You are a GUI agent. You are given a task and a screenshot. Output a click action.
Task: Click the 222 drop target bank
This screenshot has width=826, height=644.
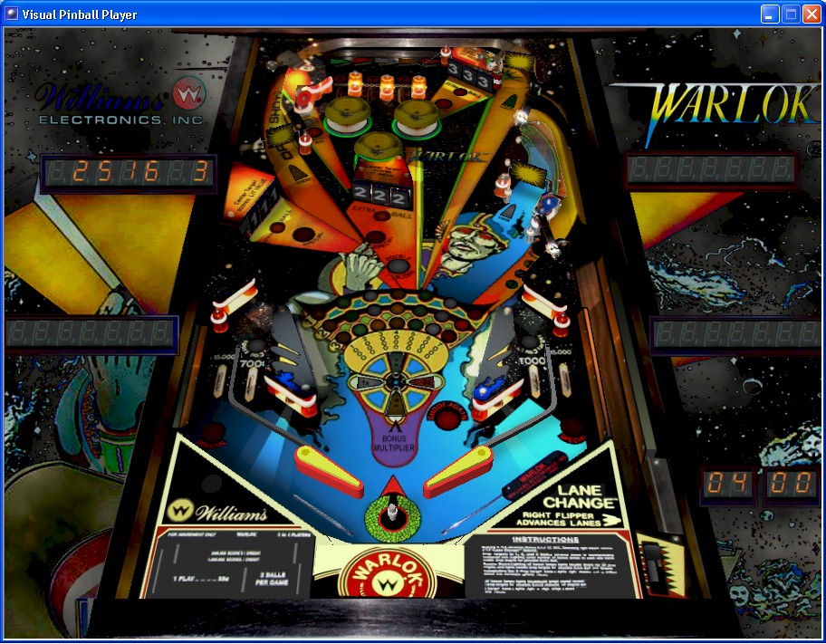(381, 195)
